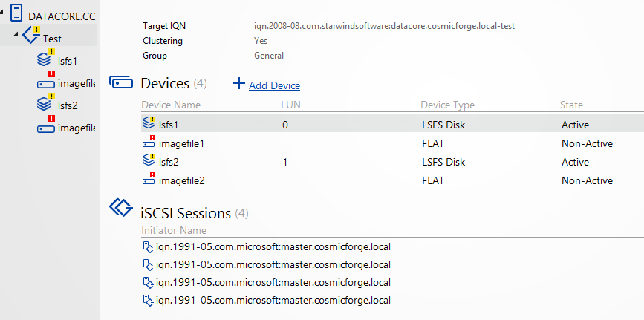Click the plus icon beside Add Device
The image size is (644, 320).
tap(238, 84)
